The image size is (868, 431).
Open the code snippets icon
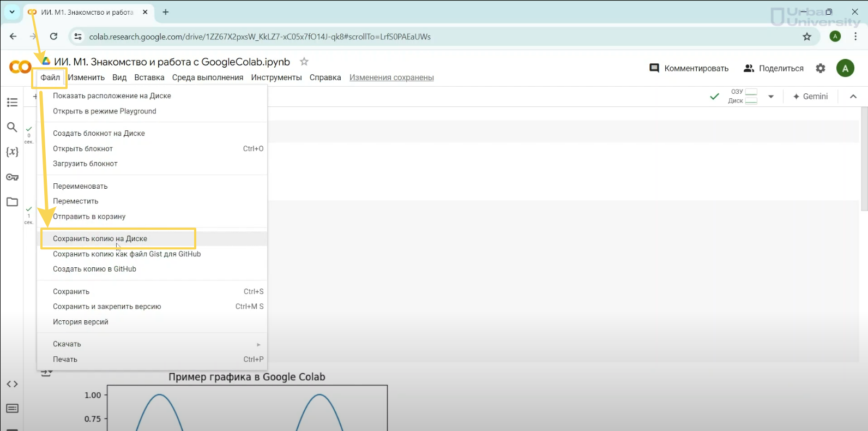pyautogui.click(x=12, y=384)
